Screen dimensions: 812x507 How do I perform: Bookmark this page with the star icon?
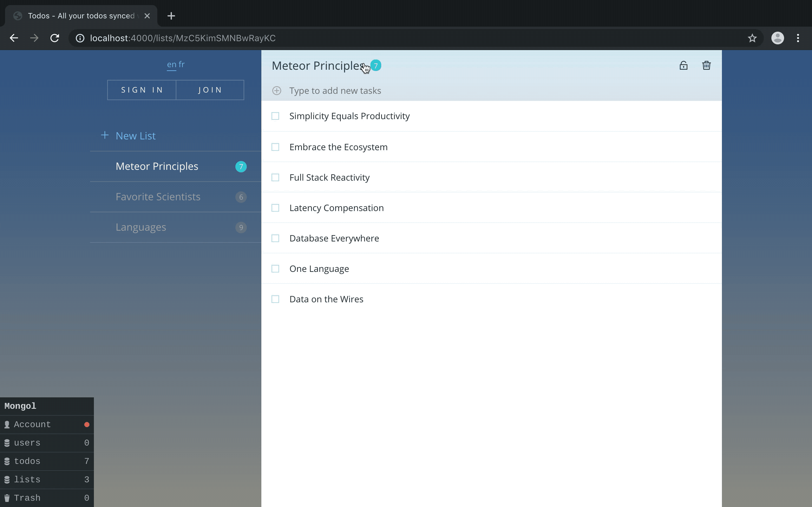tap(752, 38)
